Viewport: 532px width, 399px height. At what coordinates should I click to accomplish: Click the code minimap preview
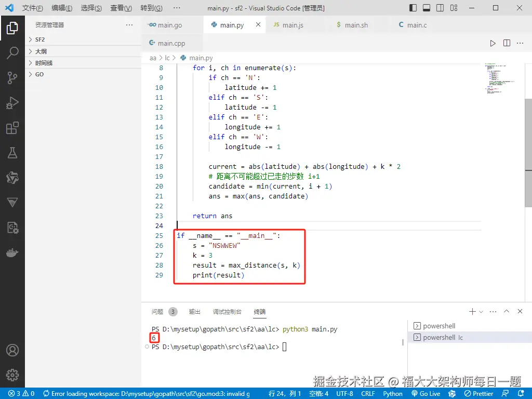coord(500,79)
